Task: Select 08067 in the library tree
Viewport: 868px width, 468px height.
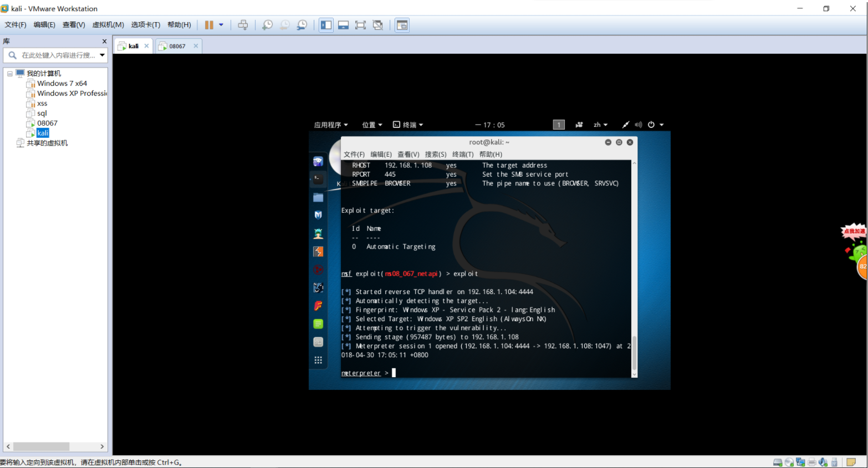Action: [47, 124]
